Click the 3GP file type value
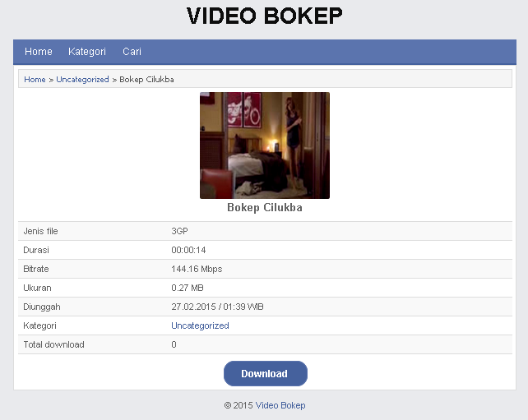Screen dimensions: 528x420 click(179, 231)
